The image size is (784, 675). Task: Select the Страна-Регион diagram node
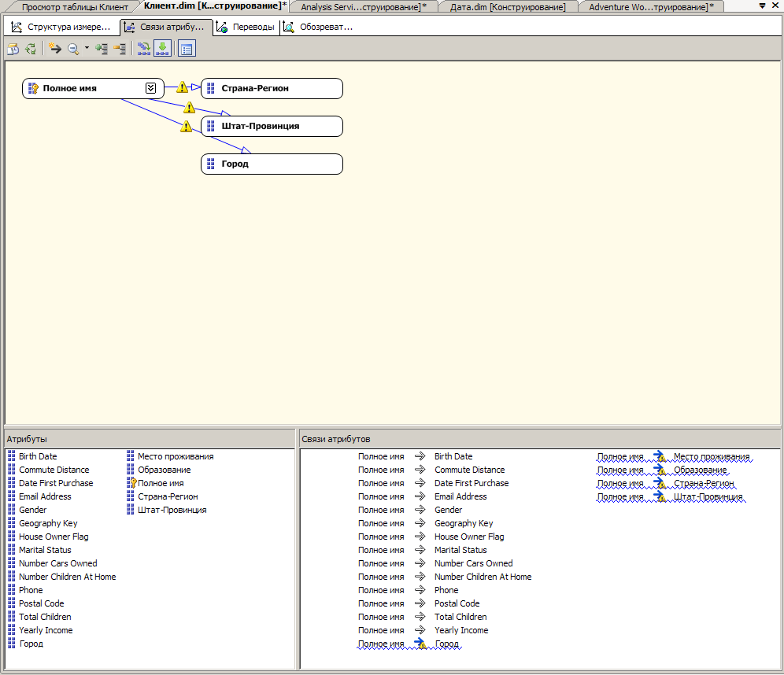272,88
